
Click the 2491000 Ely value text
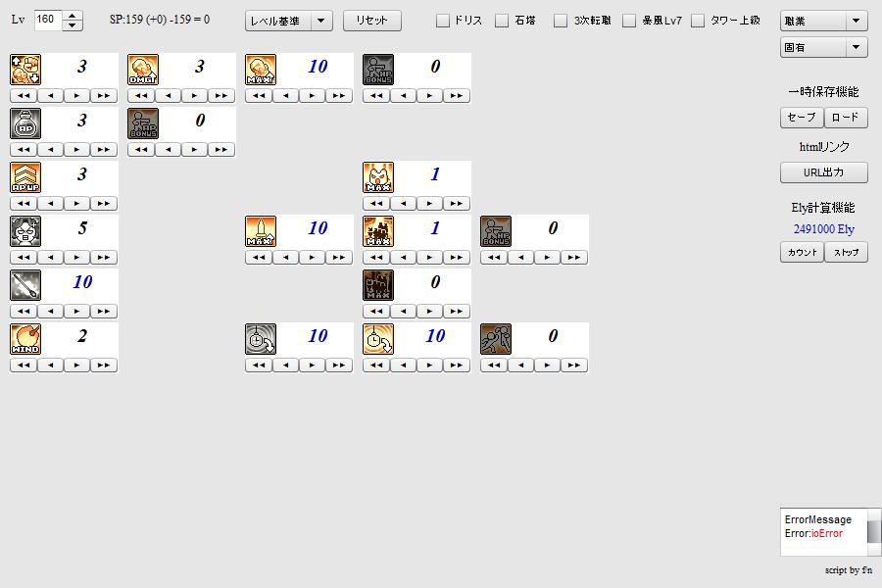click(x=823, y=229)
